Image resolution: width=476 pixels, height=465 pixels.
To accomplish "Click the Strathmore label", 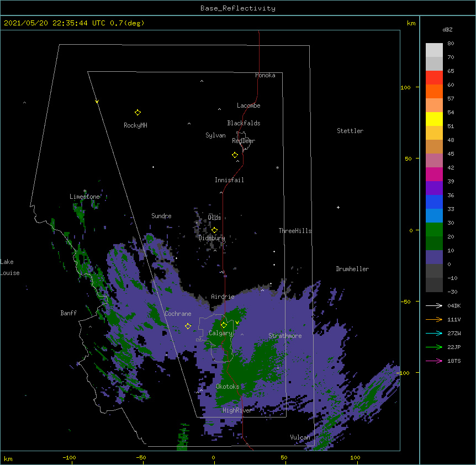I will click(285, 336).
